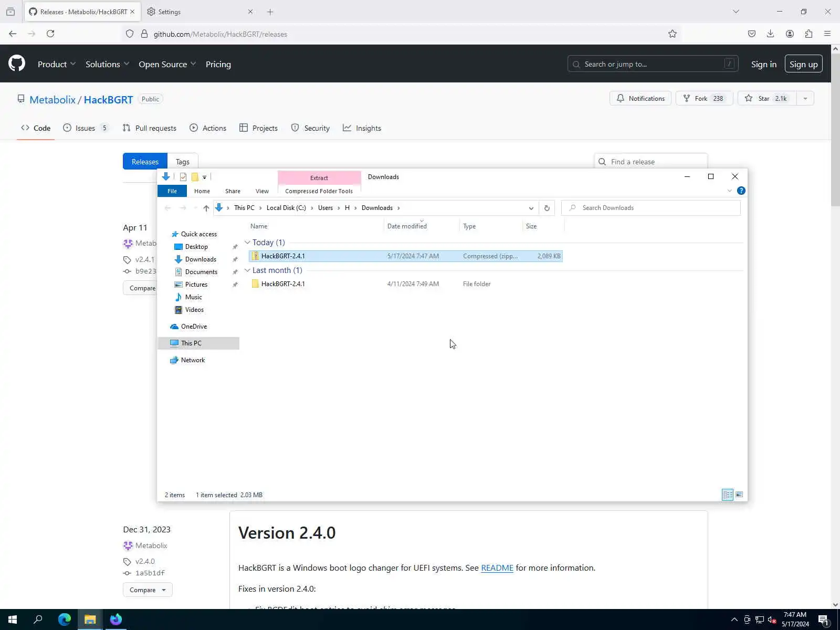840x630 pixels.
Task: Click New folder icon in Explorer quick toolbar
Action: [x=195, y=177]
